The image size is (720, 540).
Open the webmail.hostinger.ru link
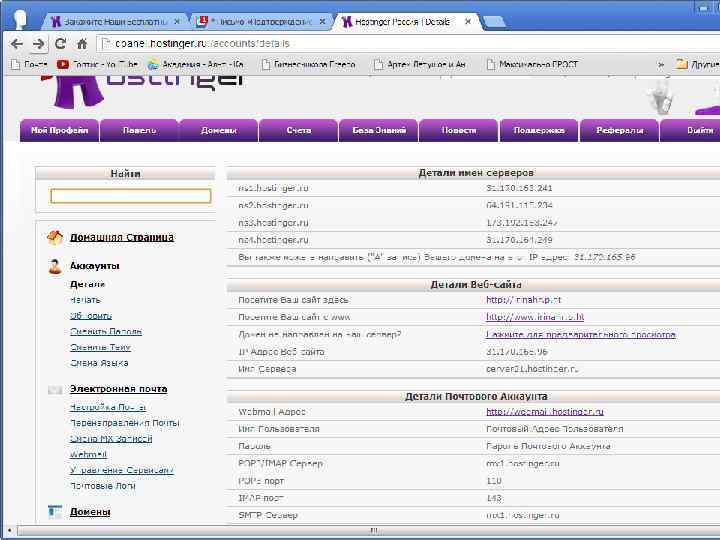click(x=545, y=412)
